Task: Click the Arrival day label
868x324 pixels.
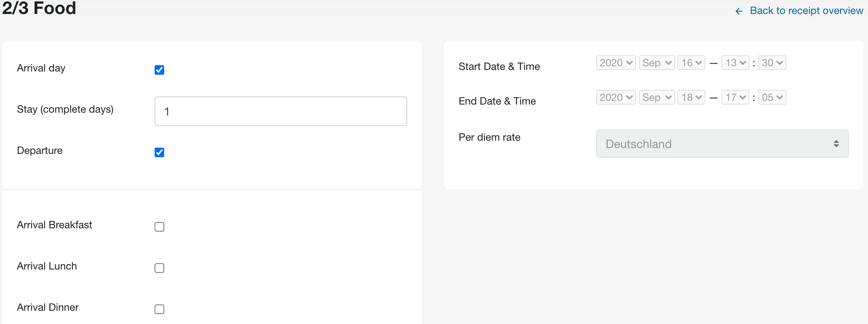Action: click(41, 68)
